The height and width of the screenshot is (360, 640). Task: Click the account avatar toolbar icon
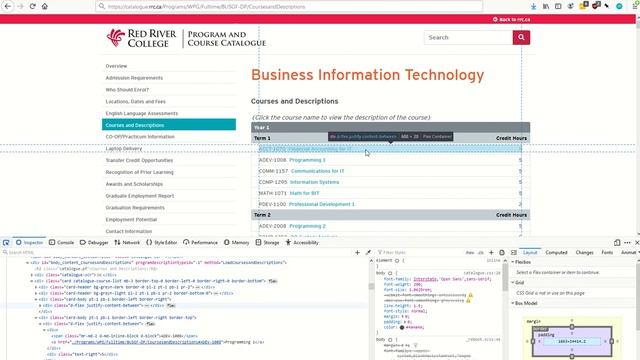tap(571, 6)
